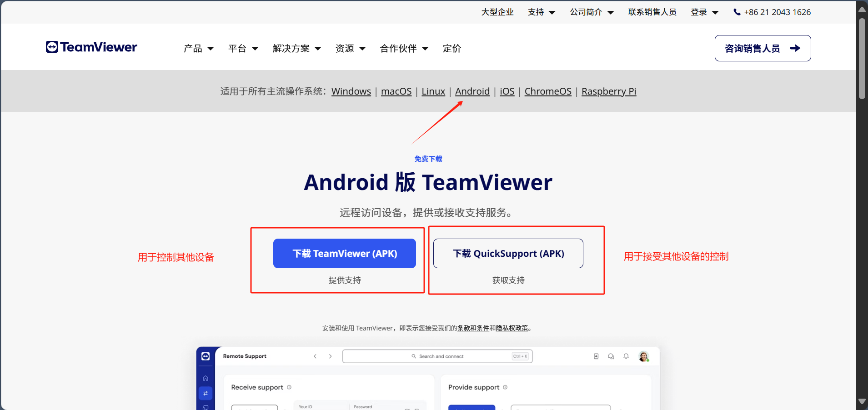868x410 pixels.
Task: Open the 定价 page
Action: tap(452, 49)
